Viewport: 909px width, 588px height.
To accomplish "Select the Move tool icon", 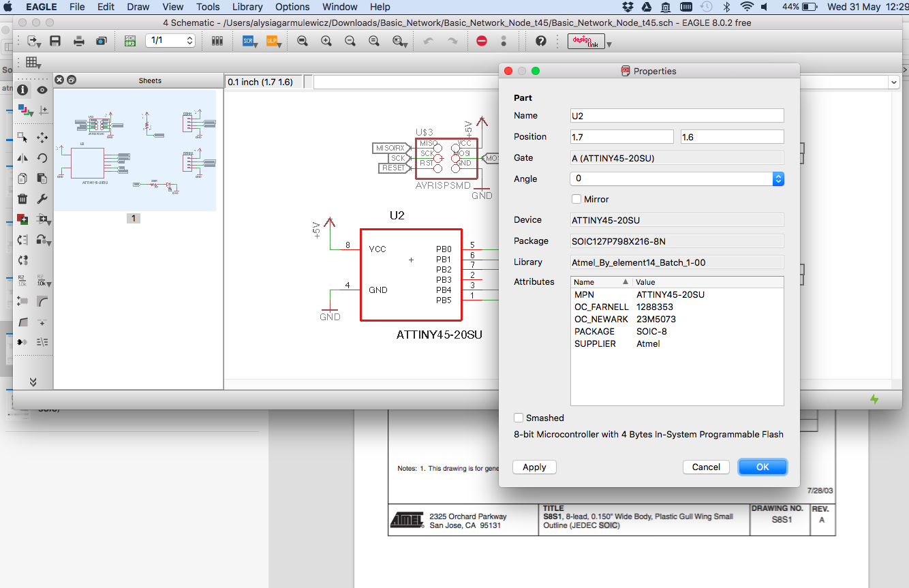I will pyautogui.click(x=42, y=137).
